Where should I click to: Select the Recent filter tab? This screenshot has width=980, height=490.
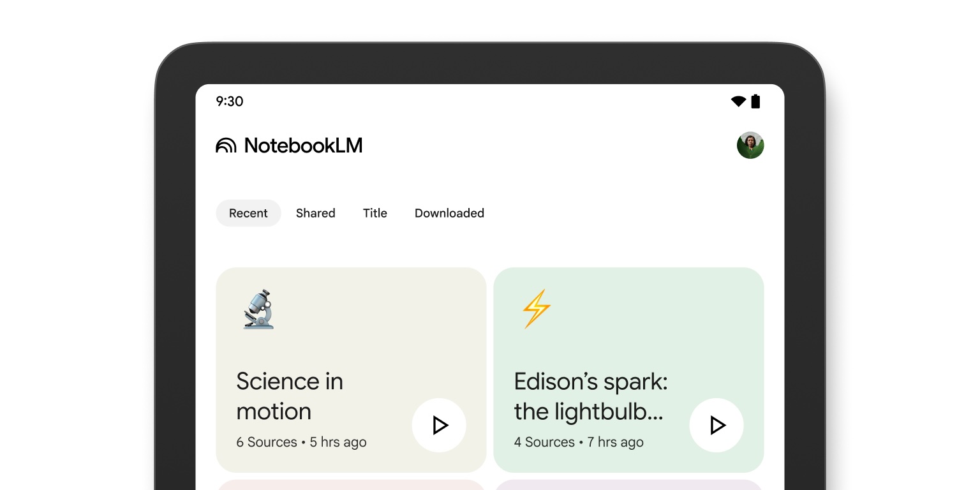click(x=248, y=213)
